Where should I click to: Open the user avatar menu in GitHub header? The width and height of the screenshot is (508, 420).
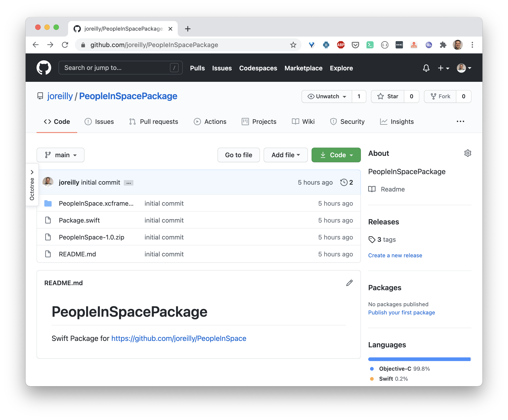click(464, 68)
